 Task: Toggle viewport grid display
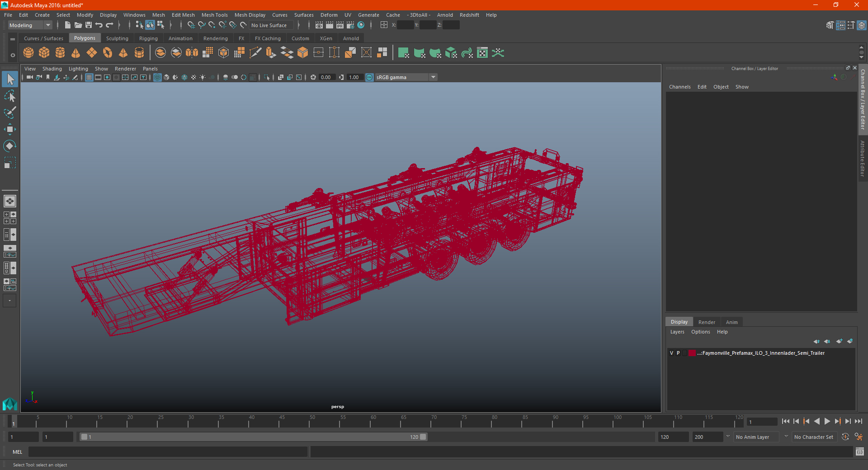tap(89, 77)
